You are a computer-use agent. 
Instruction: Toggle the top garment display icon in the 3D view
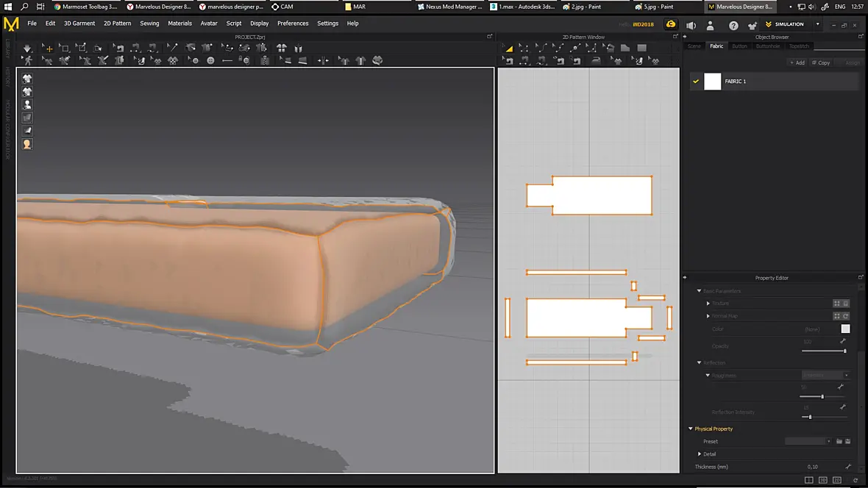point(27,79)
